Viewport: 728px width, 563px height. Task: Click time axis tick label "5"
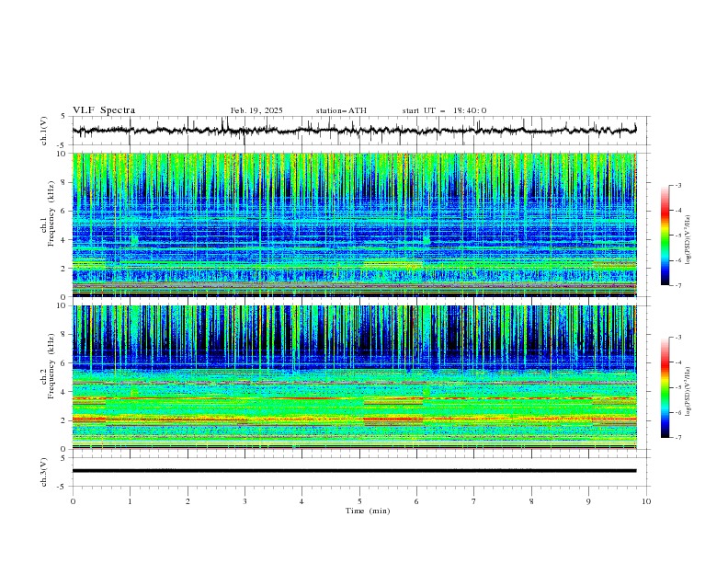(x=359, y=501)
